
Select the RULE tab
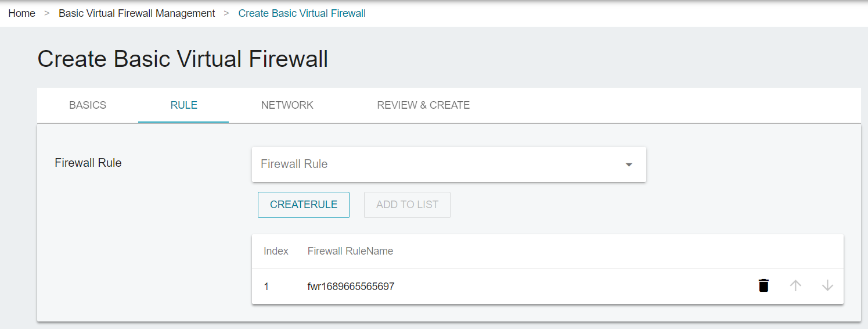[x=183, y=105]
